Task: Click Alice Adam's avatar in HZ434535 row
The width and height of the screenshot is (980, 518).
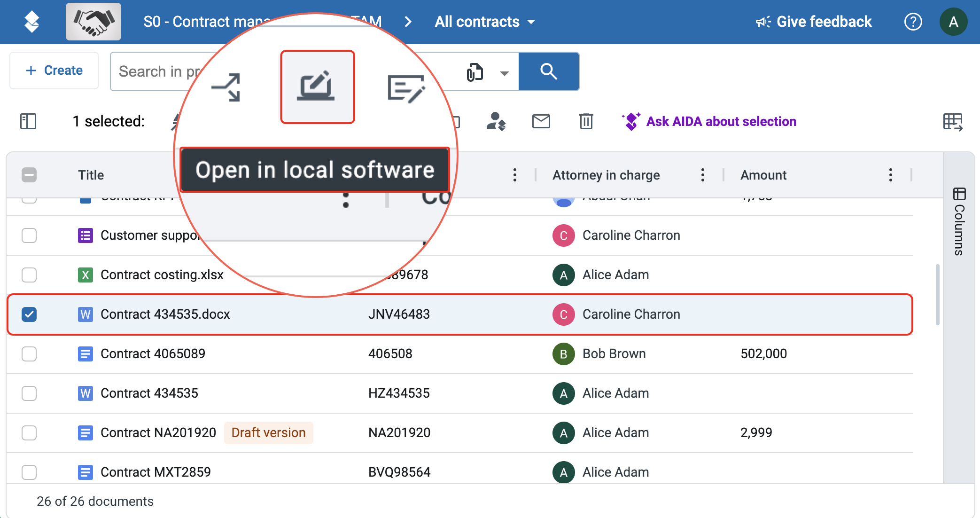Action: [564, 393]
